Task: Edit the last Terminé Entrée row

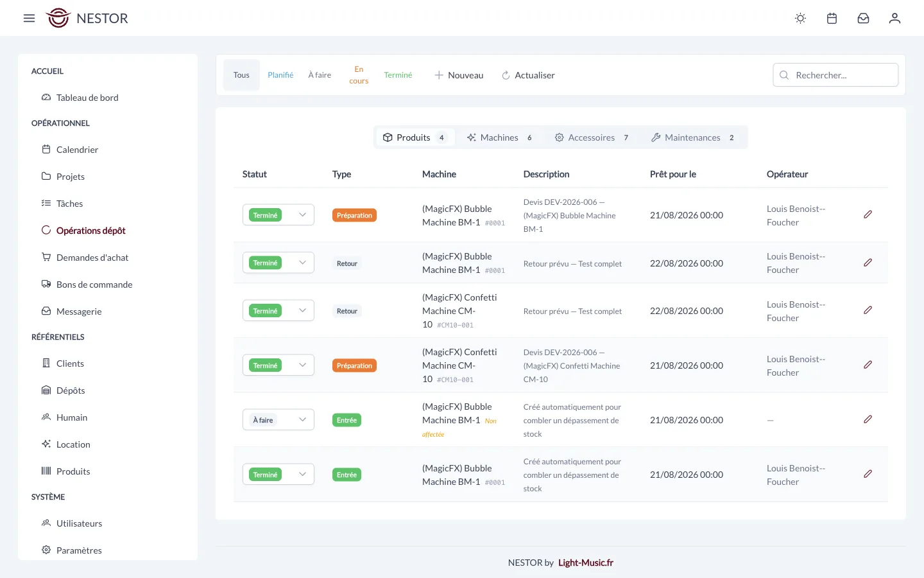Action: pyautogui.click(x=868, y=474)
